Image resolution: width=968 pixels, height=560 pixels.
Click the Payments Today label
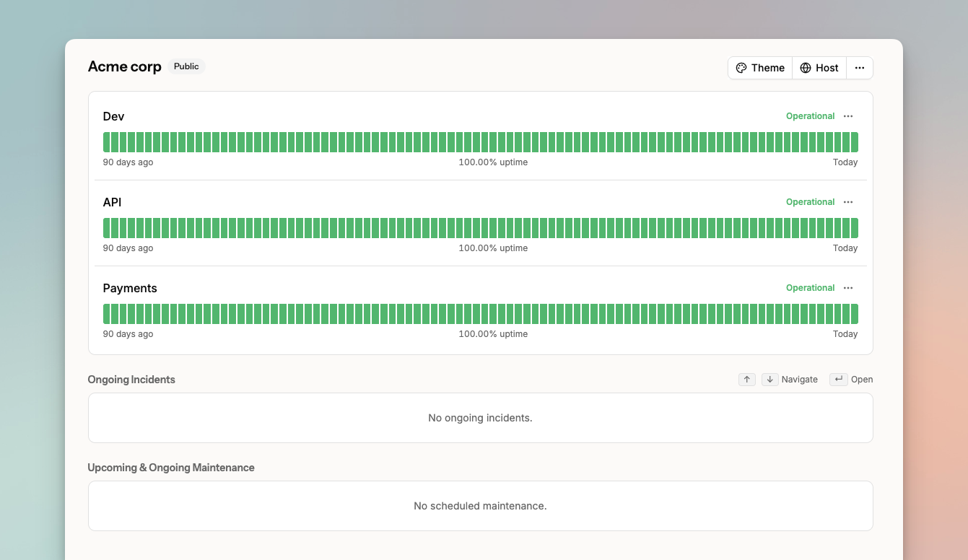tap(845, 334)
